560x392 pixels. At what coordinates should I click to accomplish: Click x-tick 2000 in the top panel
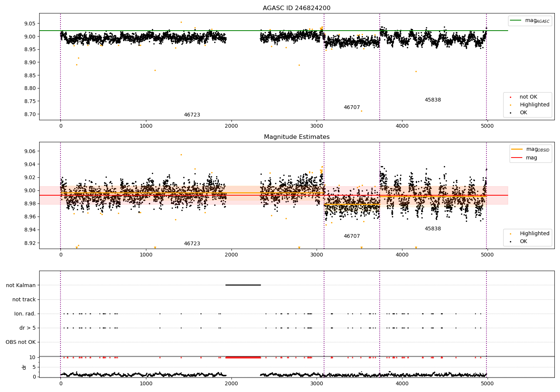231,126
